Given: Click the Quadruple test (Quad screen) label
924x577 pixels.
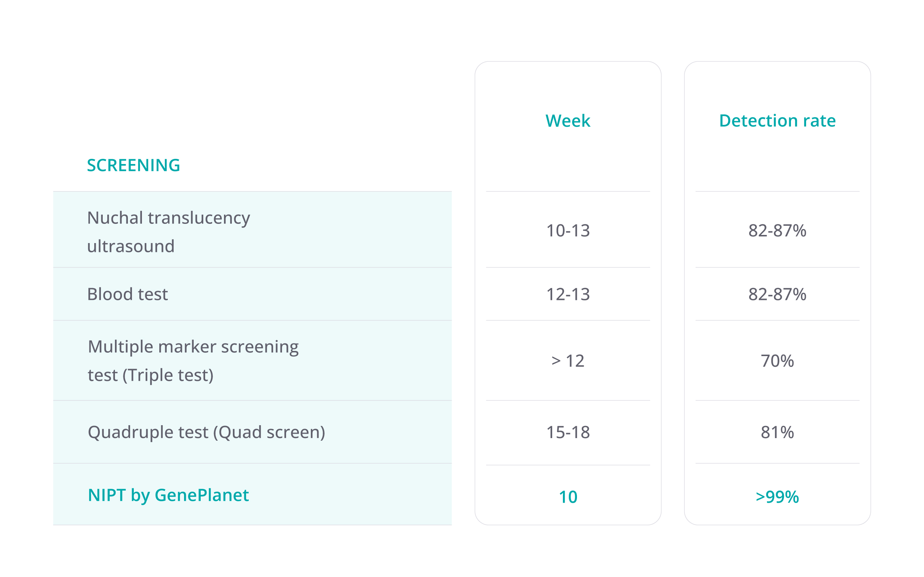Looking at the screenshot, I should pyautogui.click(x=206, y=432).
